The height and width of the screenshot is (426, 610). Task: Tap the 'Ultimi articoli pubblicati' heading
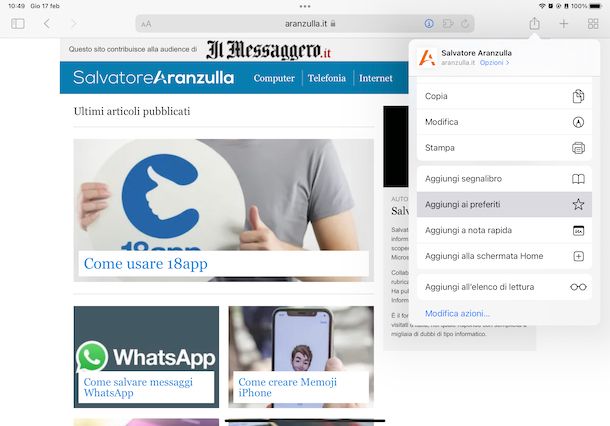(x=132, y=111)
